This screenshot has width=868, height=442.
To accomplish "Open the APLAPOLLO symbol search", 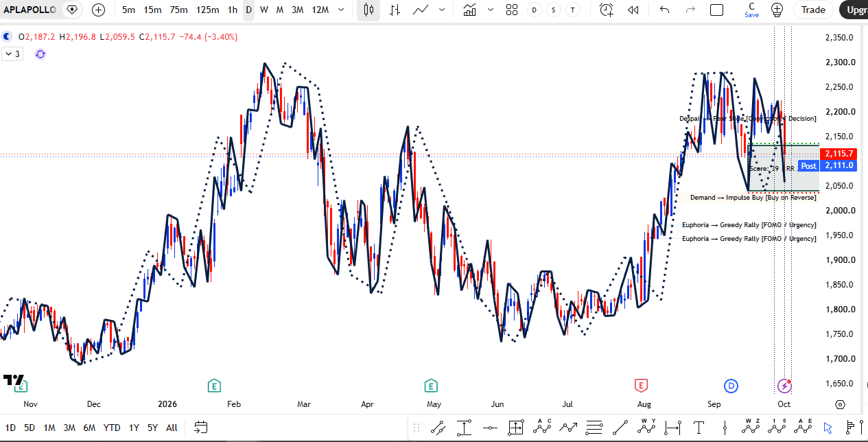I will 30,10.
